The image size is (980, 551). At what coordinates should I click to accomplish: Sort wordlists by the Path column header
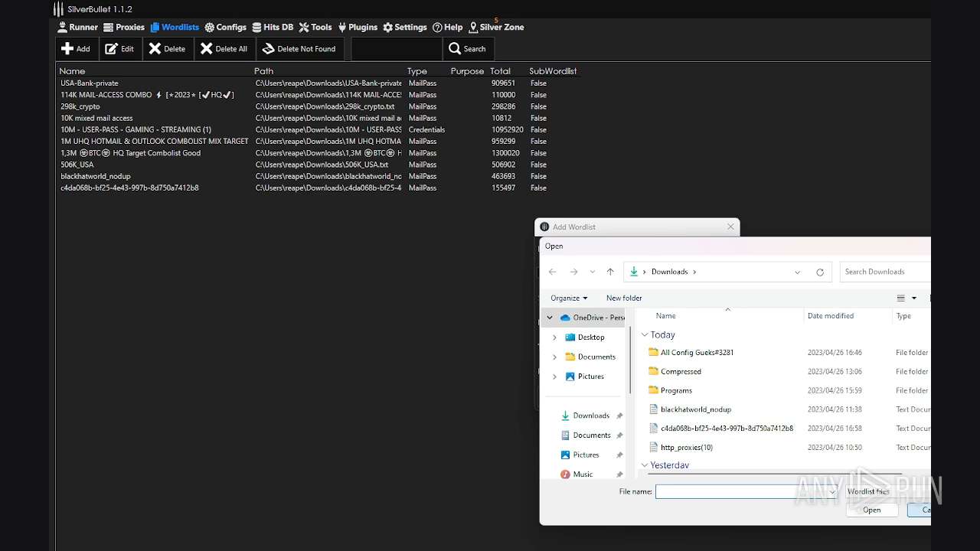[263, 71]
